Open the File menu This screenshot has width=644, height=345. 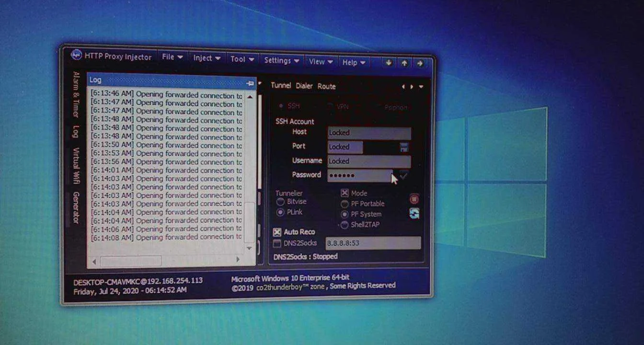point(172,57)
